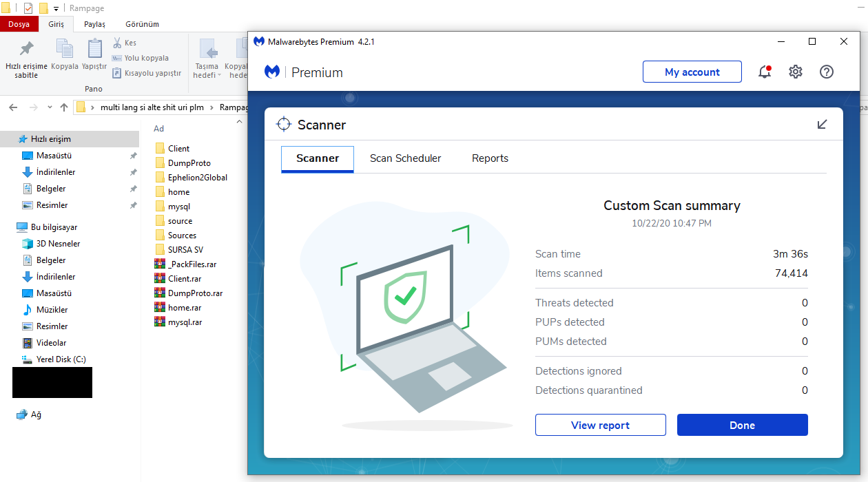Expand breadcrumb chevron after 'multi lang' path
Viewport: 868px width, 482px height.
pos(213,107)
